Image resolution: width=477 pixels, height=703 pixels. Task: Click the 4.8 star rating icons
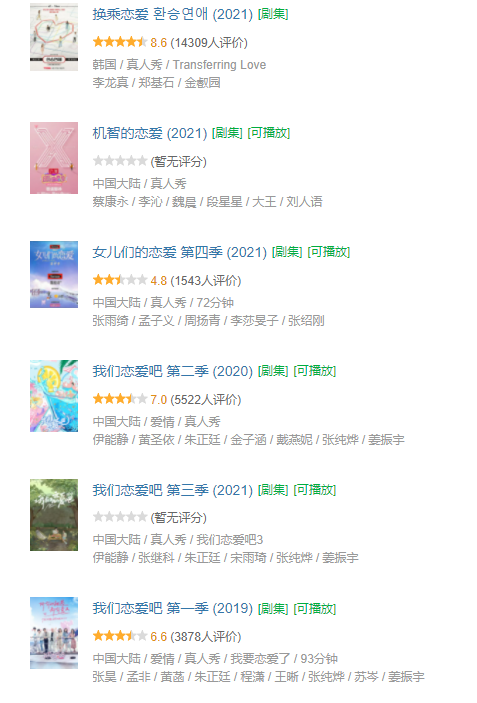pos(120,280)
